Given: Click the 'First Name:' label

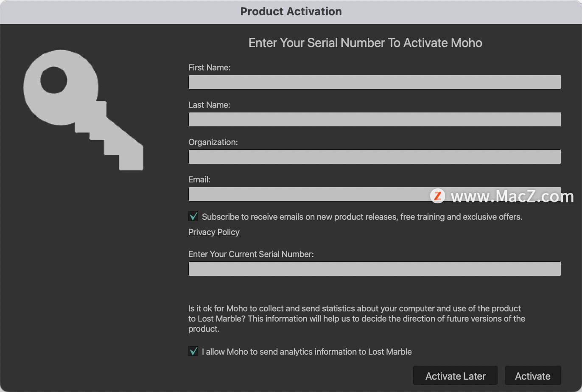Looking at the screenshot, I should (x=210, y=67).
